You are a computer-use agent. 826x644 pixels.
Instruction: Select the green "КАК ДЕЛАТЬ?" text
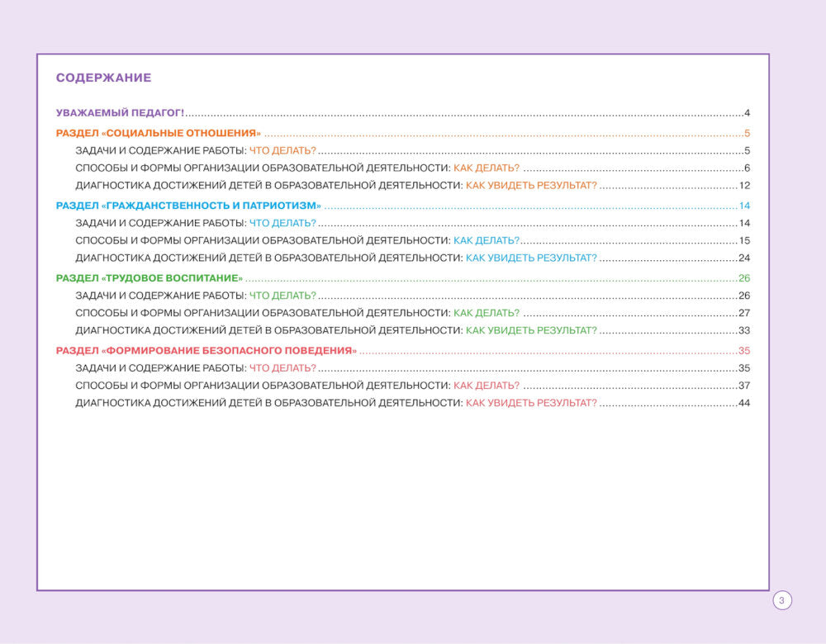(x=487, y=313)
